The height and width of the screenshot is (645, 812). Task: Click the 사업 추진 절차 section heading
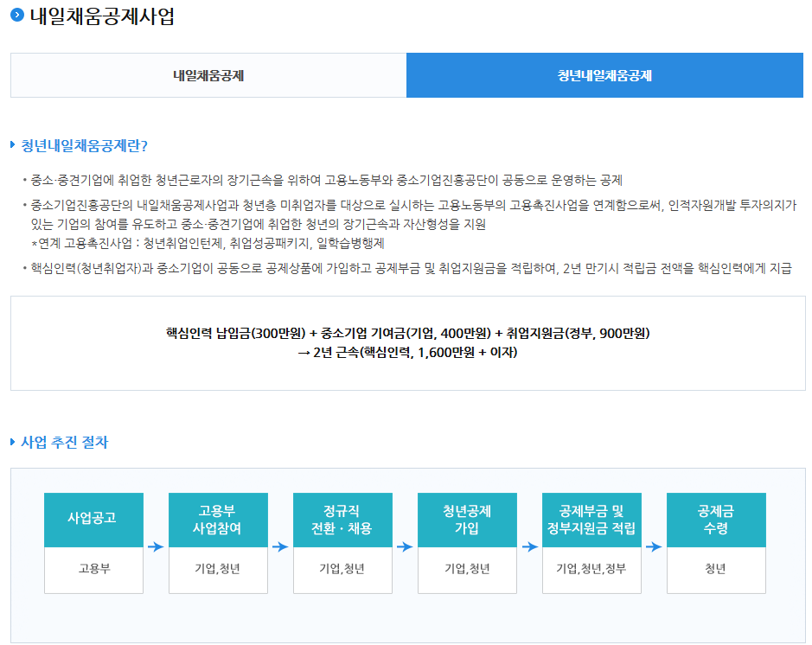pyautogui.click(x=64, y=442)
